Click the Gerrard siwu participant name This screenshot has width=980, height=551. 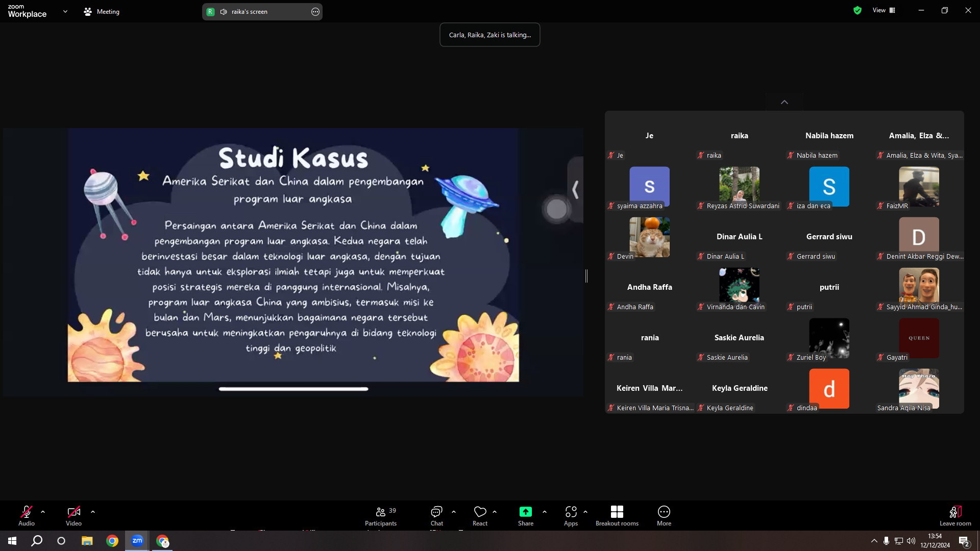(x=829, y=237)
